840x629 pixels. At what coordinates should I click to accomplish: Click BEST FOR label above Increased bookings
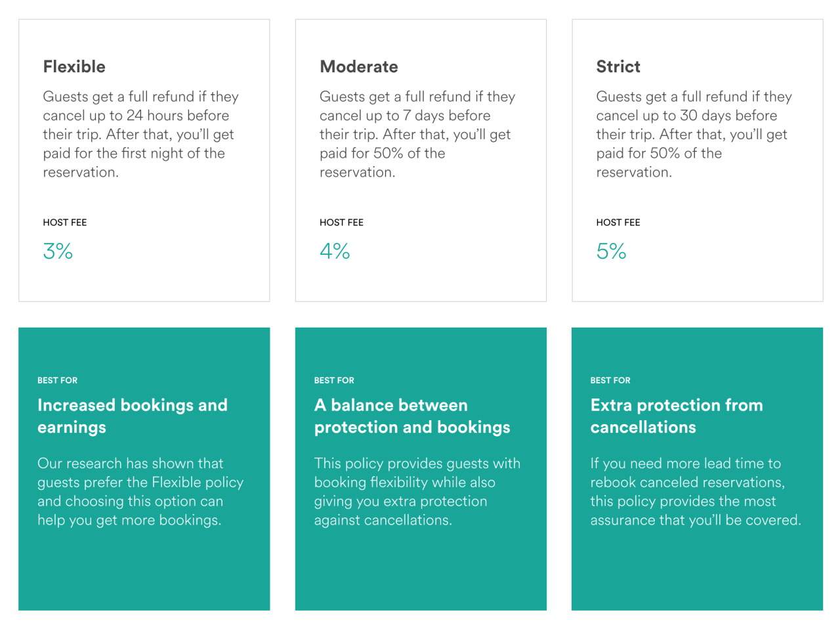point(57,380)
